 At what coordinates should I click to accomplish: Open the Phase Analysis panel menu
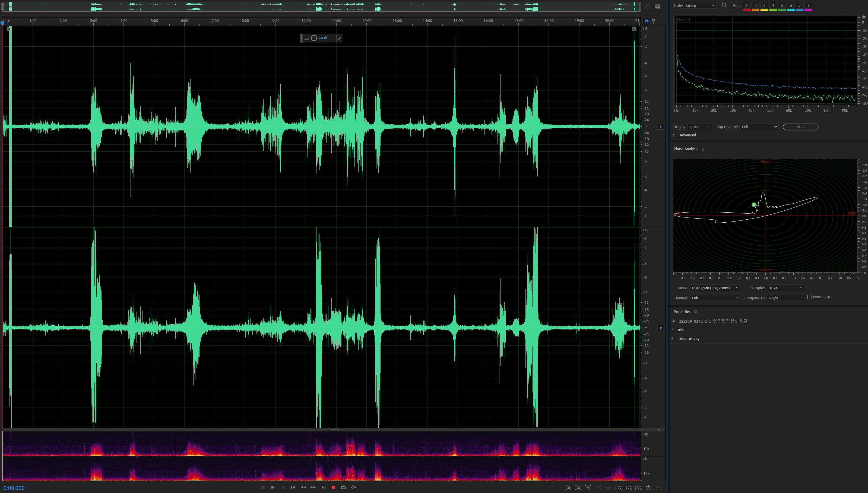tap(703, 149)
